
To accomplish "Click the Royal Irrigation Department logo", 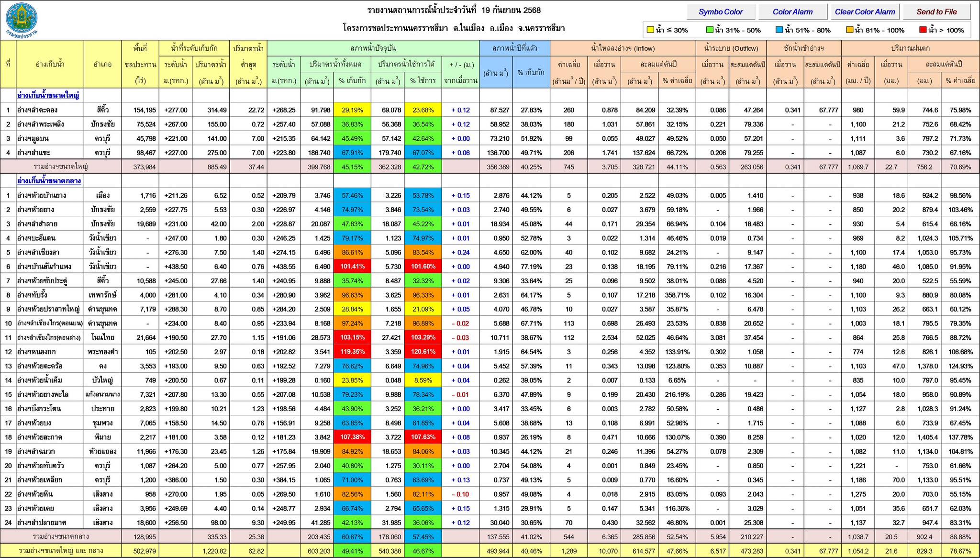I will [x=22, y=20].
